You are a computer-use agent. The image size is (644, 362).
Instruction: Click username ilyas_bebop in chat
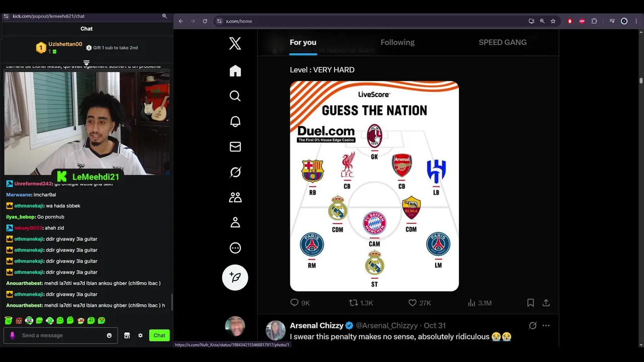[x=20, y=217]
